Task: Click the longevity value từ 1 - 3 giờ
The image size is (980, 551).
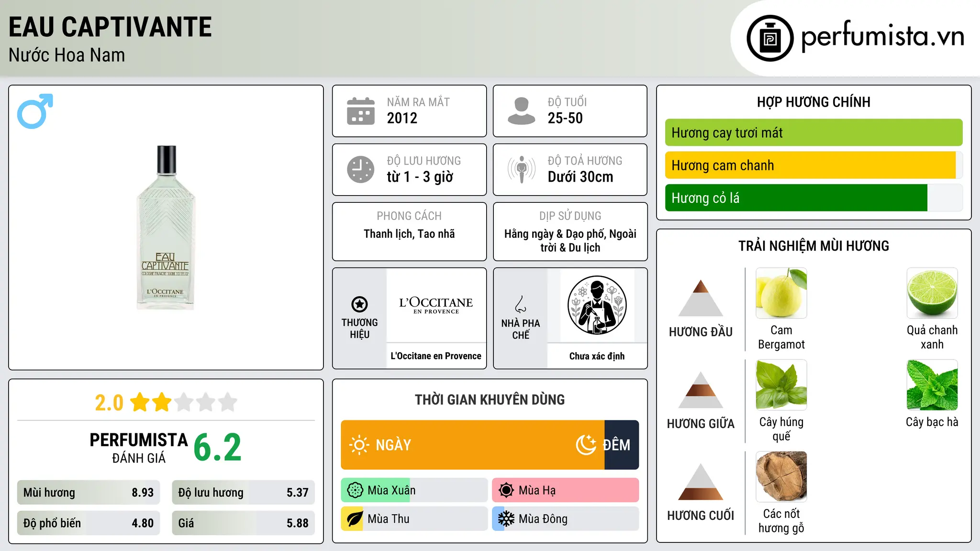Action: tap(420, 177)
